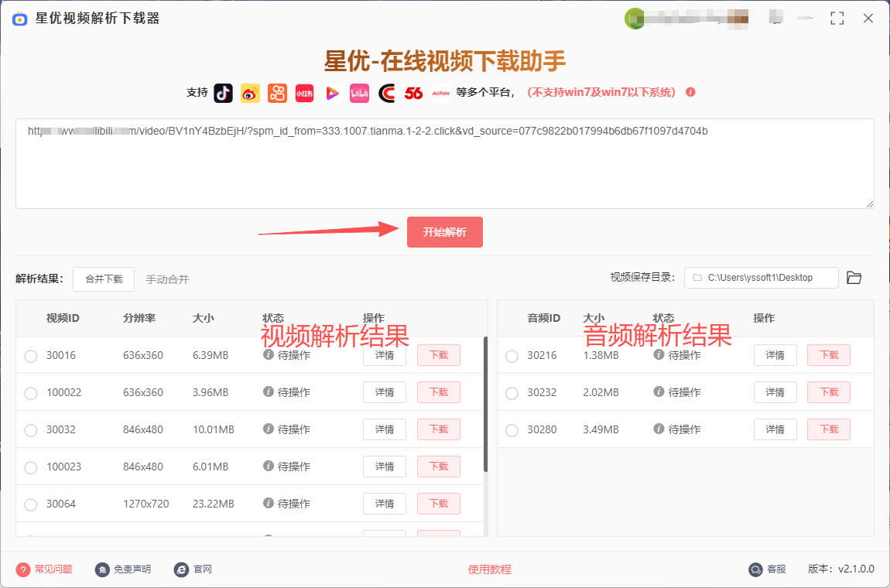Select radio button for video 100023
Image resolution: width=890 pixels, height=588 pixels.
click(31, 467)
